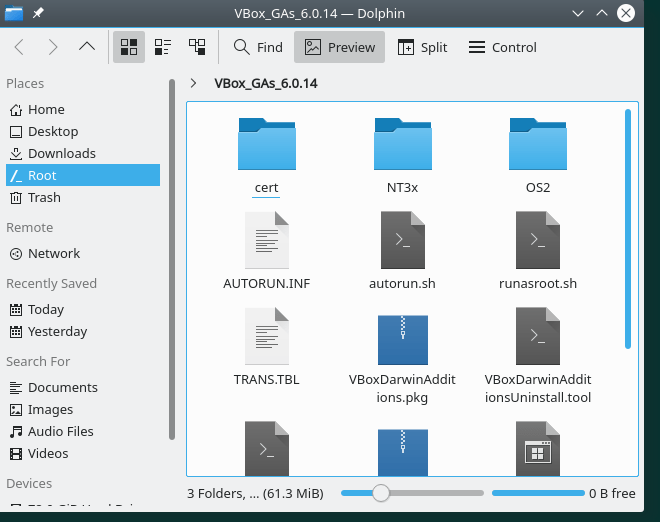
Task: Select the TRANS.TBL file icon
Action: (x=267, y=336)
